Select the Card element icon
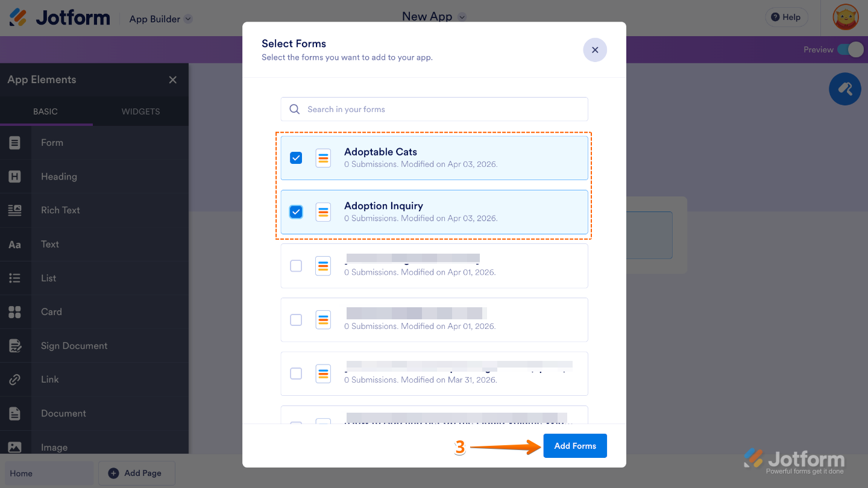 (x=16, y=311)
